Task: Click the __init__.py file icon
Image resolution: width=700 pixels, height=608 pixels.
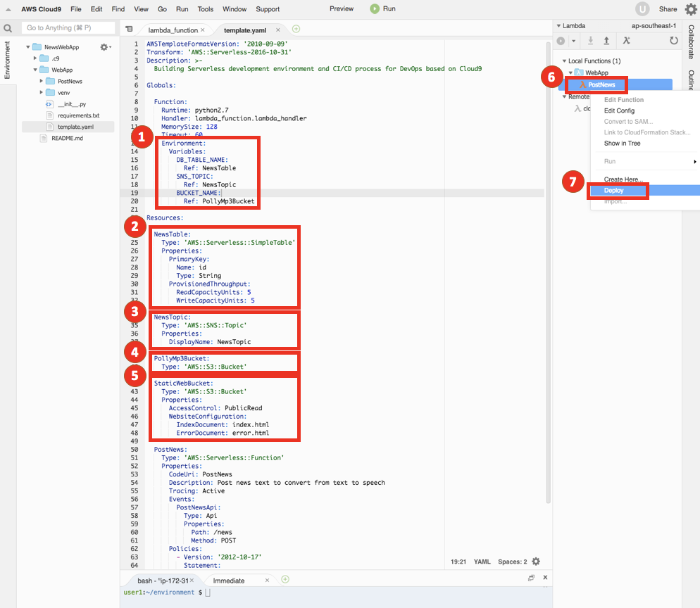Action: point(49,104)
